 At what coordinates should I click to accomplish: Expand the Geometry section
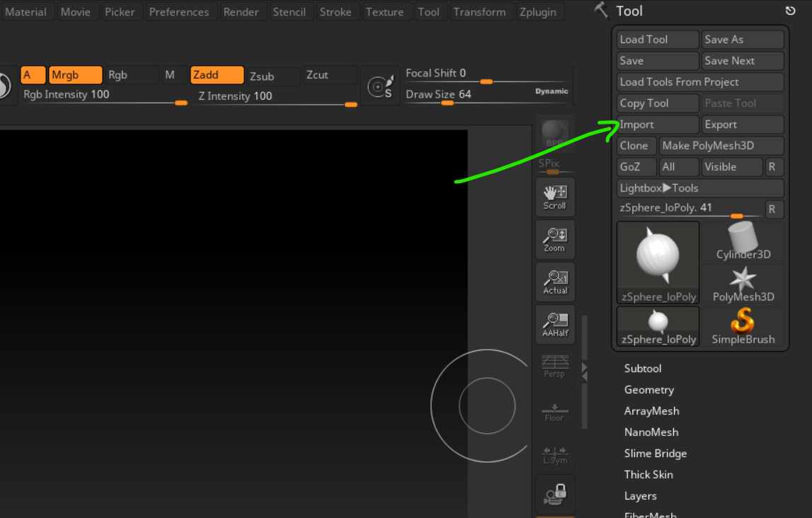649,390
